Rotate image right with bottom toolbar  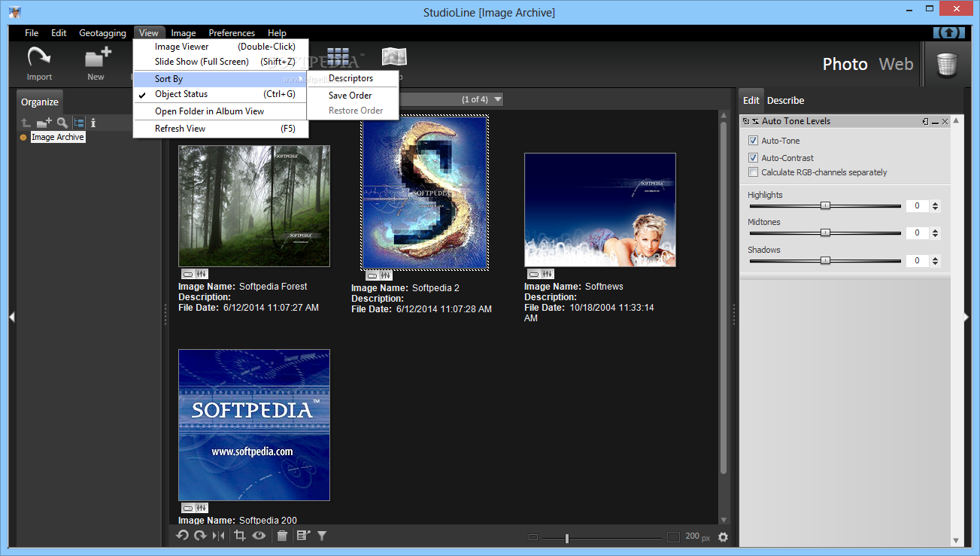coord(200,536)
